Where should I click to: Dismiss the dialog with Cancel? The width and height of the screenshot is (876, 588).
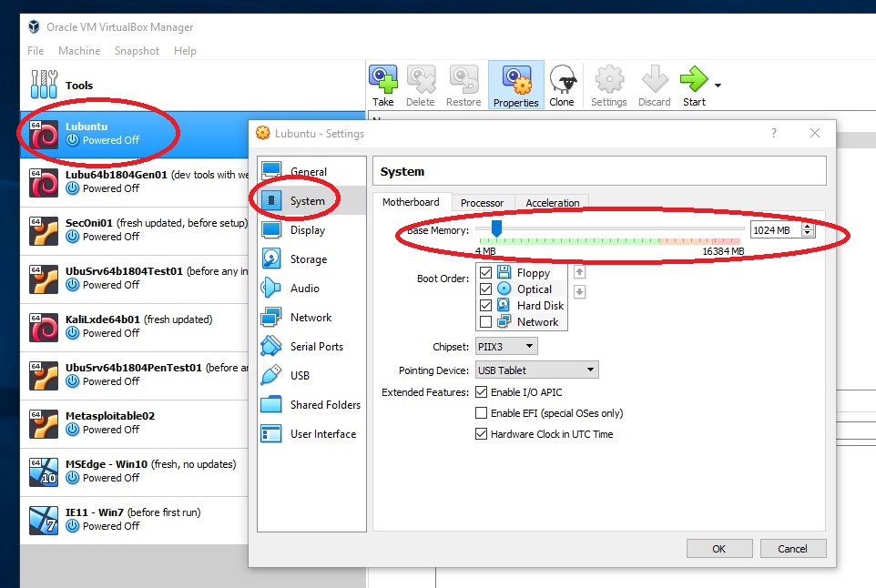pyautogui.click(x=792, y=548)
